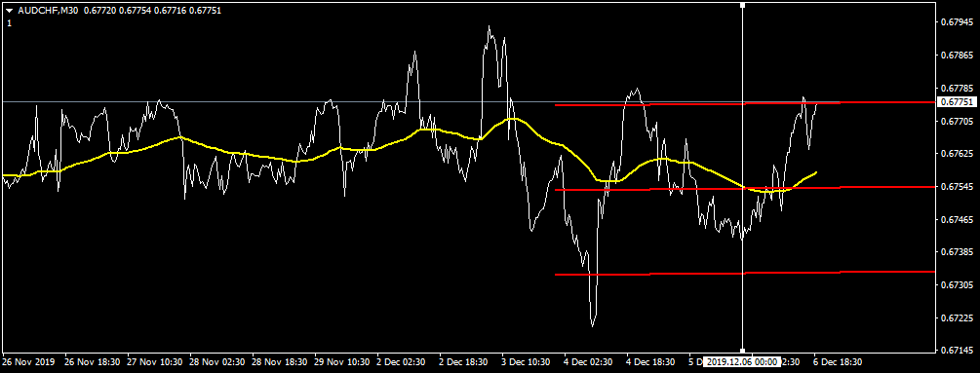Select the lowest red horizontal level line
Viewport: 980px width, 373px height.
(x=745, y=274)
